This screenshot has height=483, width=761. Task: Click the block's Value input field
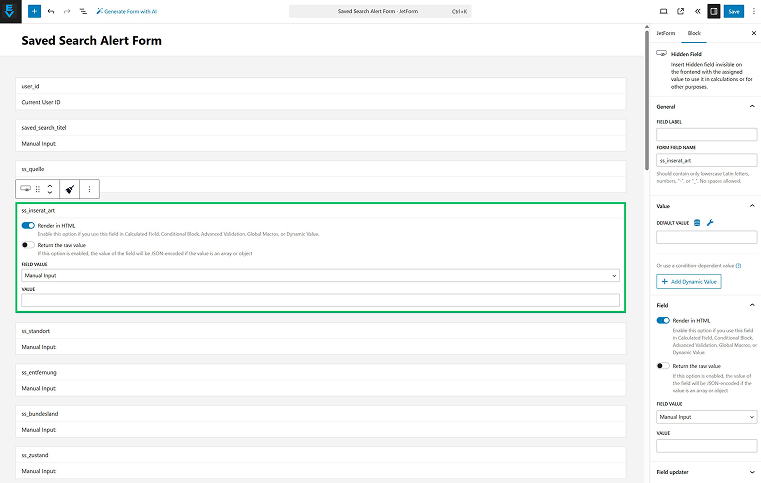point(320,300)
